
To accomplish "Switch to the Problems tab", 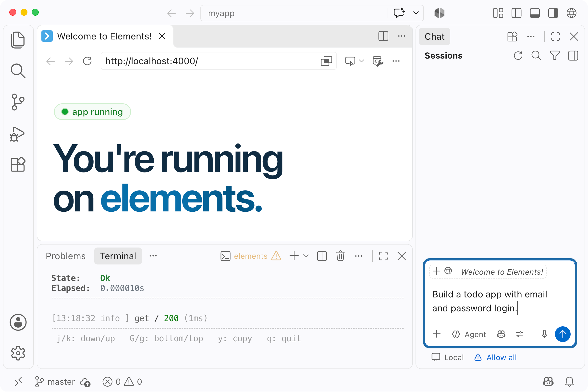I will click(x=65, y=256).
